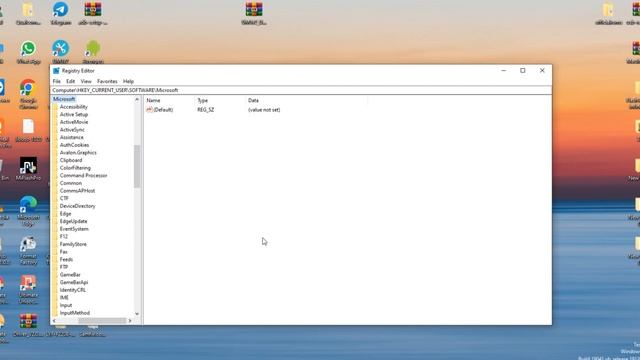Select the Accessibility registry key

click(x=73, y=107)
